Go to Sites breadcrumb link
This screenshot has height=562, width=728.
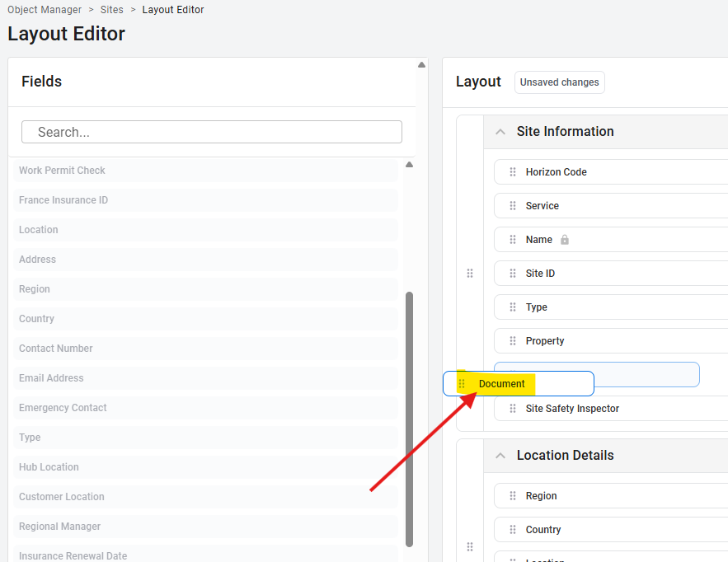coord(112,10)
